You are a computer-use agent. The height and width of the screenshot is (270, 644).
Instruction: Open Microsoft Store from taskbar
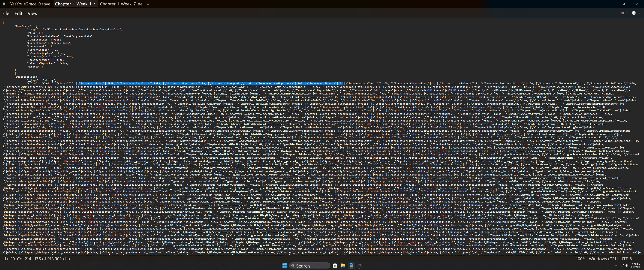335,266
